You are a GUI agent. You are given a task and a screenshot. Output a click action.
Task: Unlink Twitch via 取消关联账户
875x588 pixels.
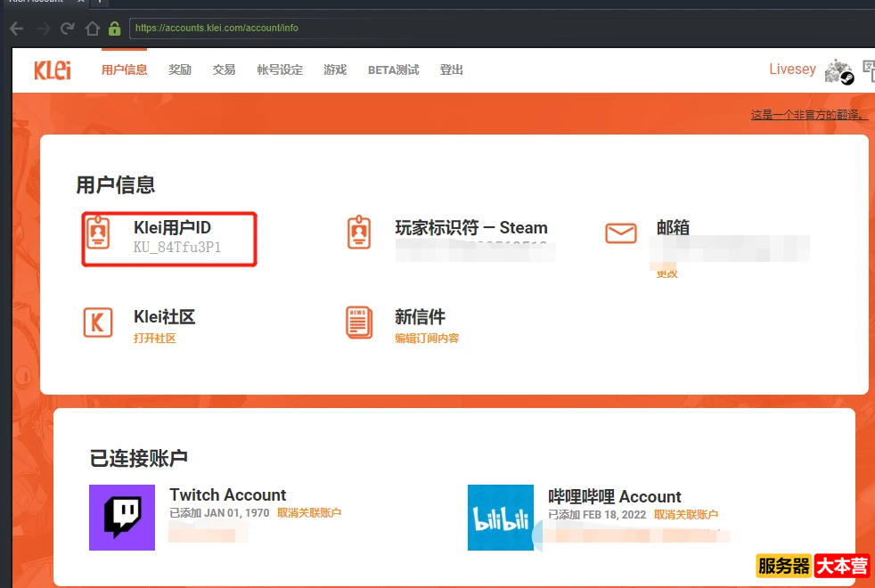pyautogui.click(x=309, y=513)
